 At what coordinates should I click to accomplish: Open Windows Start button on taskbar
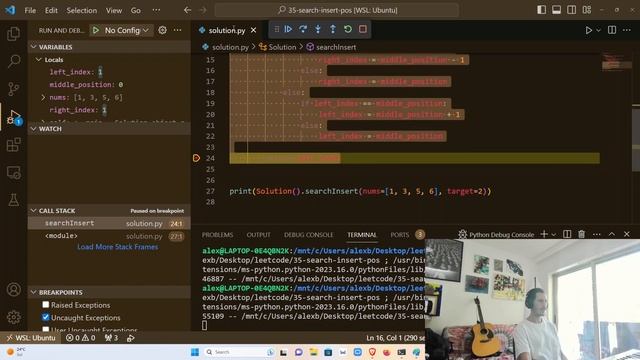(195, 352)
